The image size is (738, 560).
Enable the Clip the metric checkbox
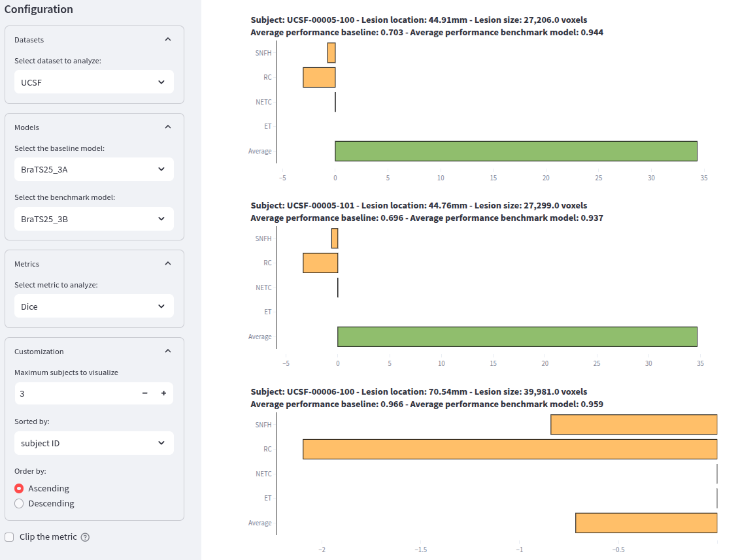(x=9, y=536)
